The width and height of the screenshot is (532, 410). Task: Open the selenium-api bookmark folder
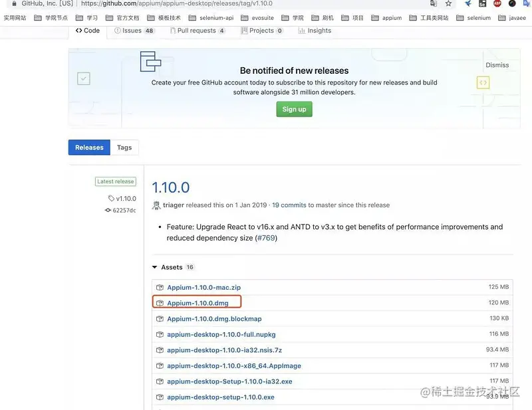click(x=211, y=18)
